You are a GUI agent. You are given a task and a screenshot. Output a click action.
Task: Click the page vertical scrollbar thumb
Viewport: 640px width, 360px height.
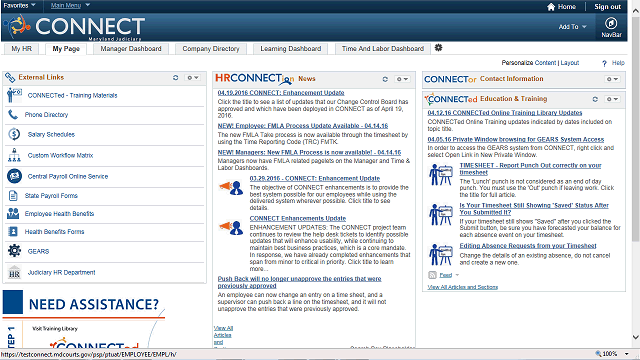(x=636, y=129)
